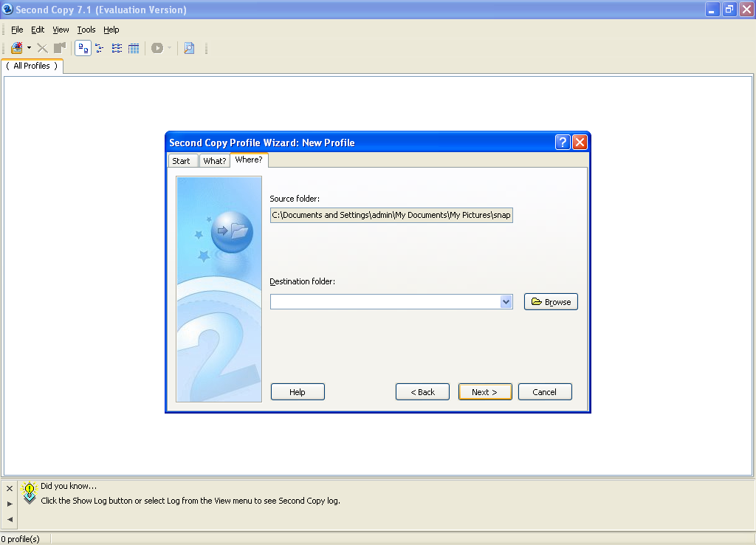Screen dimensions: 756x545
Task: Click the Next > button
Action: (485, 392)
